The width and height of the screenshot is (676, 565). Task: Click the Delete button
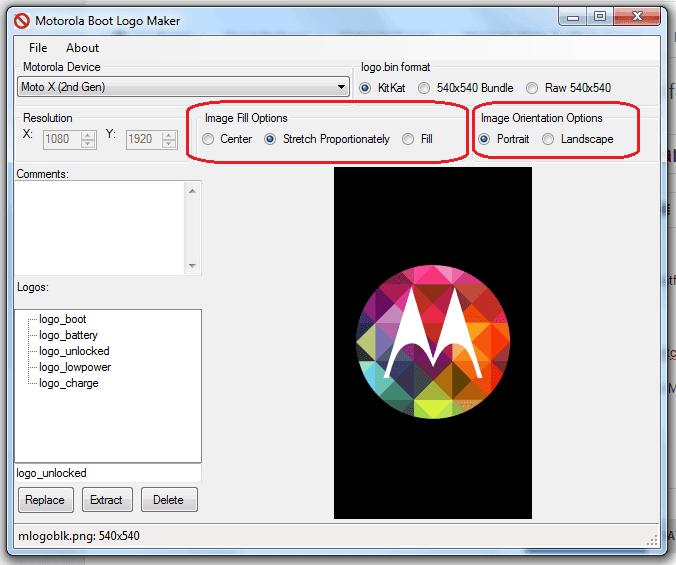point(169,500)
